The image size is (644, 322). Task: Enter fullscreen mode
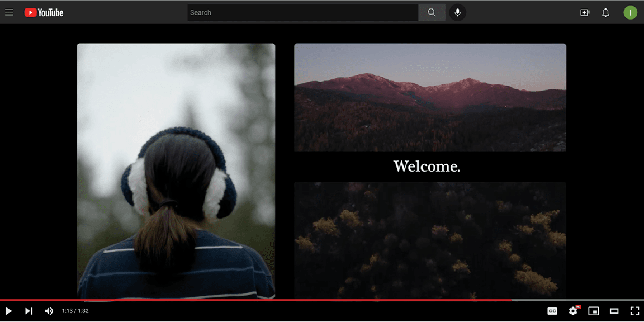coord(634,311)
